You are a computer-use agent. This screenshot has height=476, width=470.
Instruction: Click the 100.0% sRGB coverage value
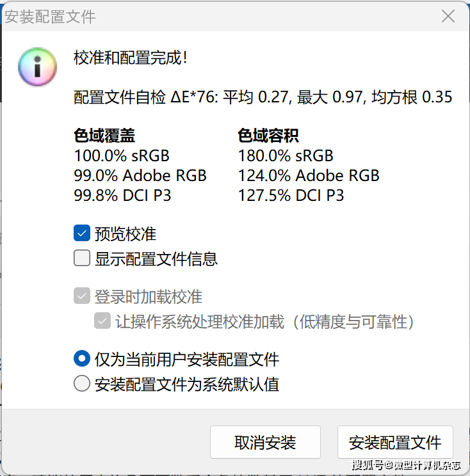(122, 155)
